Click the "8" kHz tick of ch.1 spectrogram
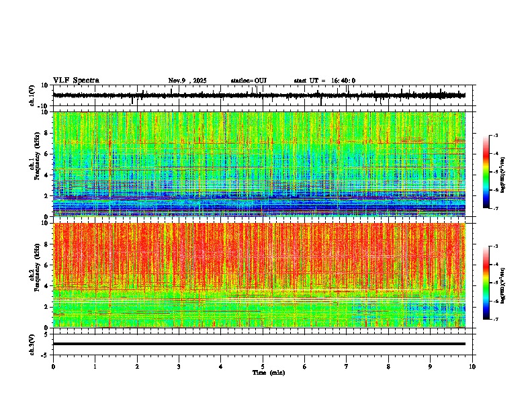The image size is (532, 411). 47,133
